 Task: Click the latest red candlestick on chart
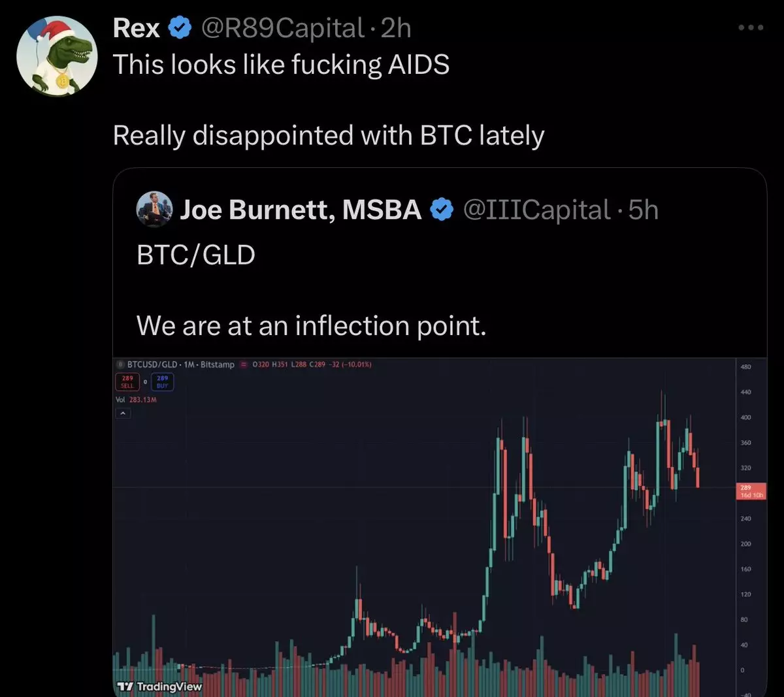click(698, 477)
